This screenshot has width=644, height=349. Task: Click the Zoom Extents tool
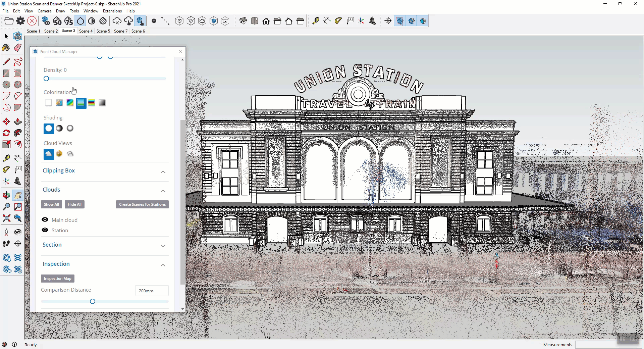(x=6, y=218)
